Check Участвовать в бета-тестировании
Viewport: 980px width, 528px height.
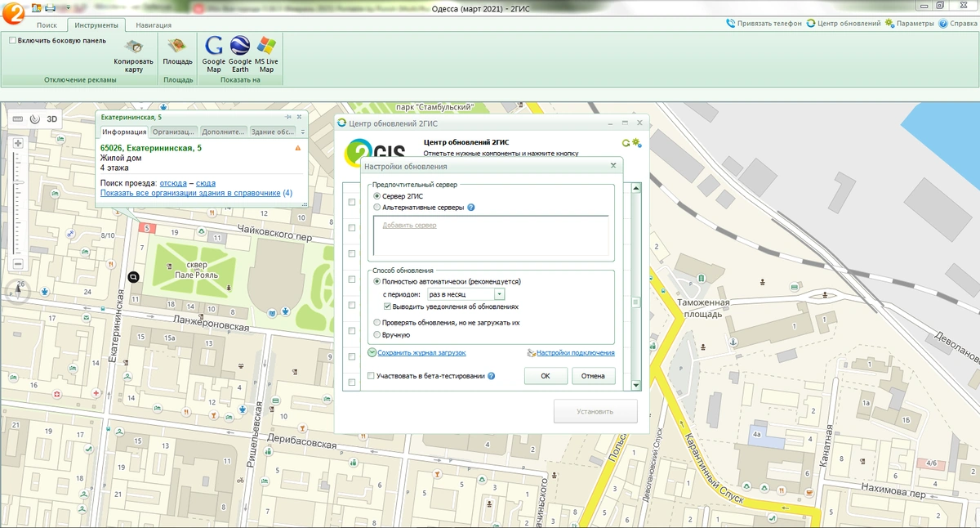(371, 376)
